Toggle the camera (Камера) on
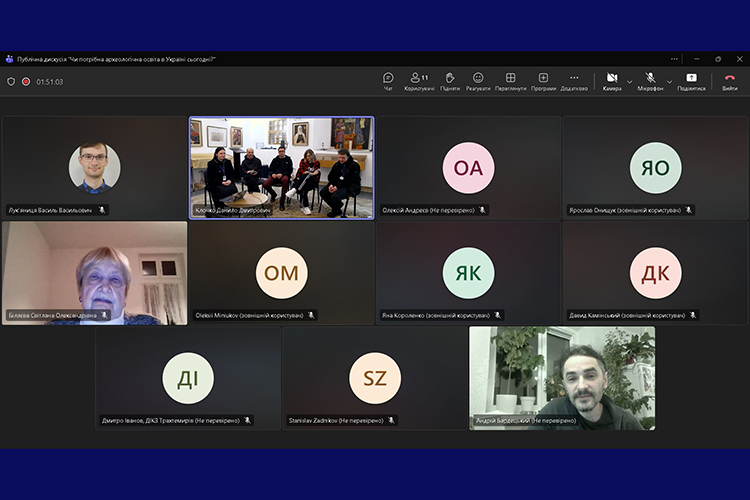This screenshot has width=750, height=500. pyautogui.click(x=612, y=81)
